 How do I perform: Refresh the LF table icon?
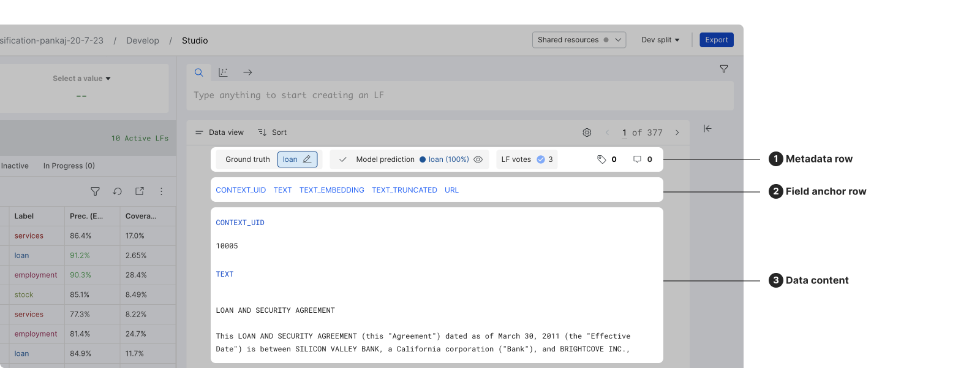pyautogui.click(x=118, y=191)
